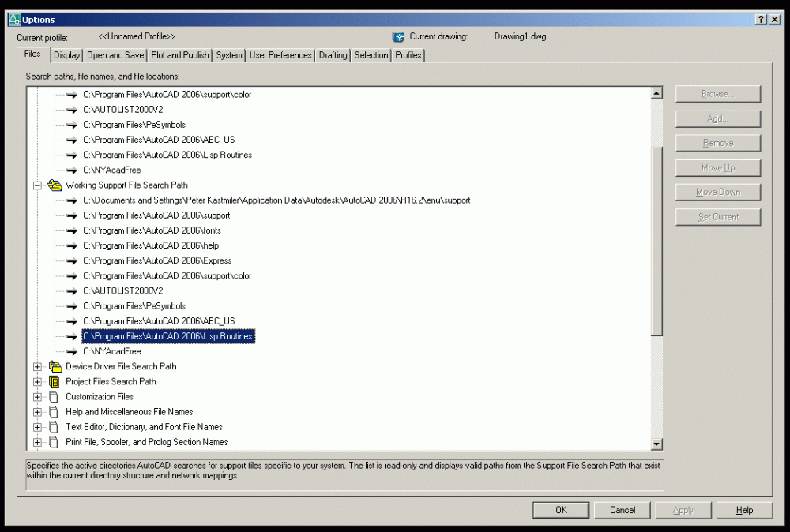Click the Project Files Search Path icon
The image size is (790, 532).
(55, 381)
